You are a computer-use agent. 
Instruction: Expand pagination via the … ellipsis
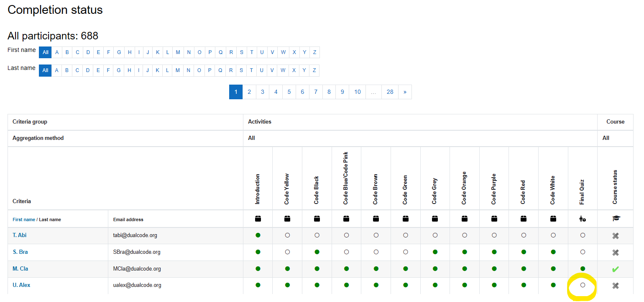point(373,92)
